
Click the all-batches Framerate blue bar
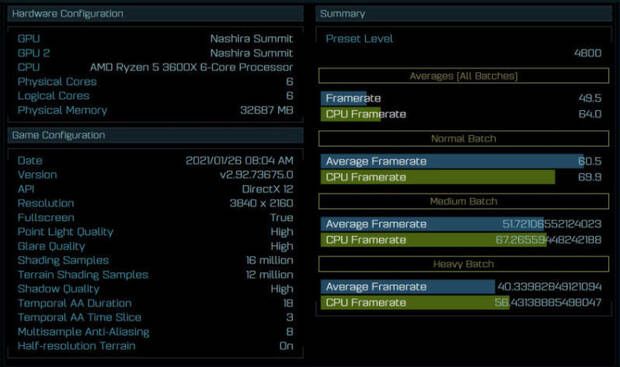coord(344,98)
